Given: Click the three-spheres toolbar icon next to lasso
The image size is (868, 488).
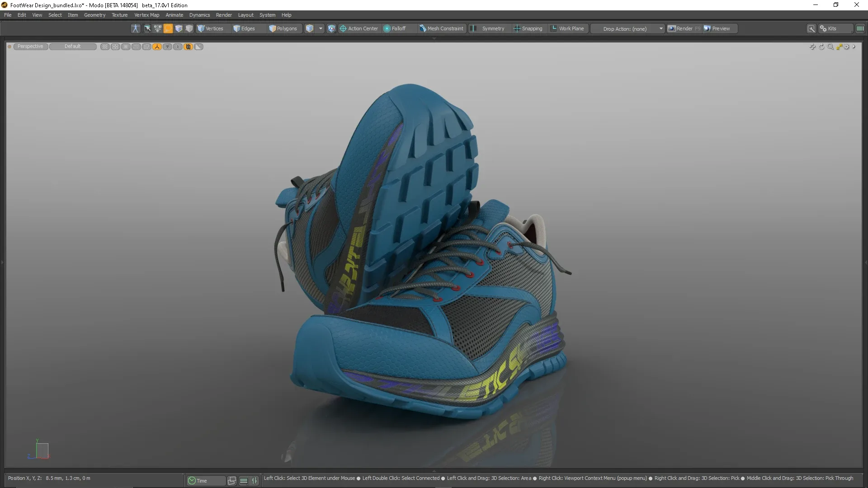Looking at the screenshot, I should click(158, 28).
